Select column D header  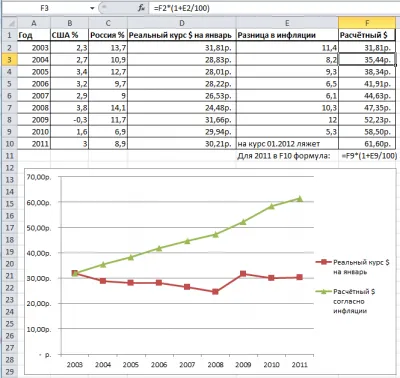click(x=182, y=23)
